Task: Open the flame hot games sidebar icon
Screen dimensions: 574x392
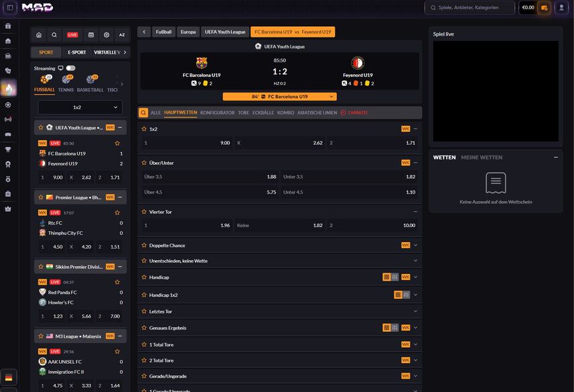Action: 9,88
